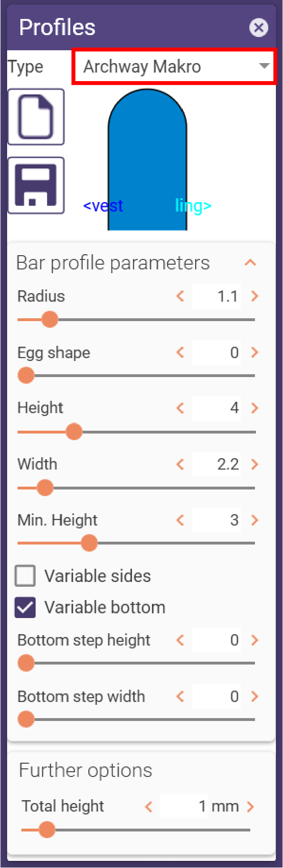
Task: Click the floppy disk save icon
Action: coord(36,185)
